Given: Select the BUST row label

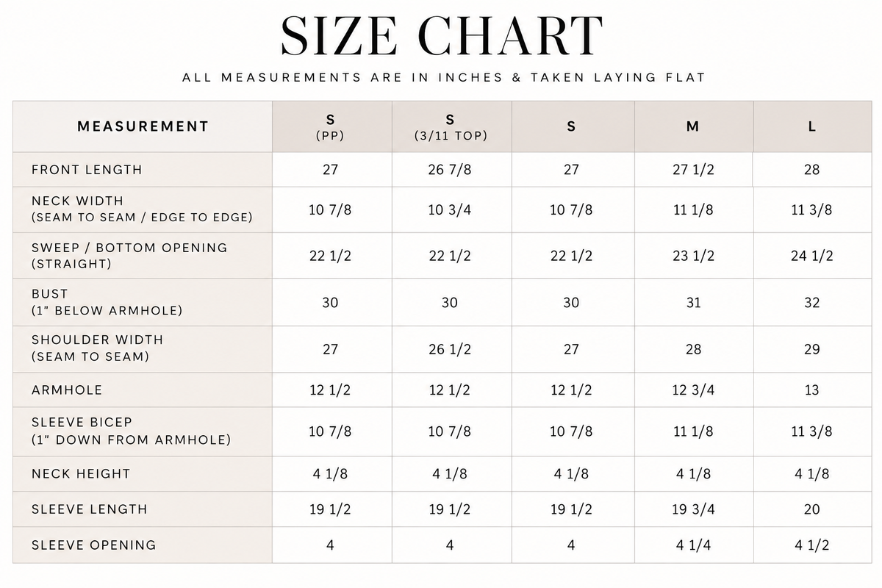Looking at the screenshot, I should [107, 301].
